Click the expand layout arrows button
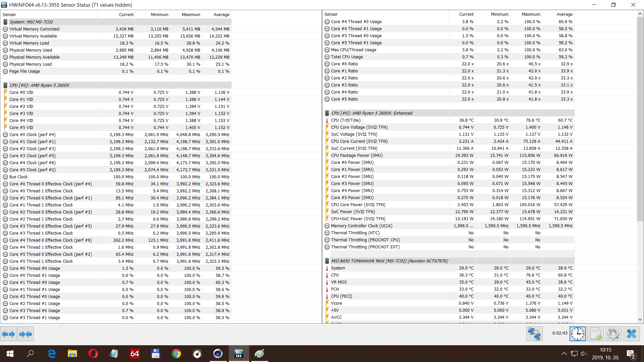 coord(8,334)
